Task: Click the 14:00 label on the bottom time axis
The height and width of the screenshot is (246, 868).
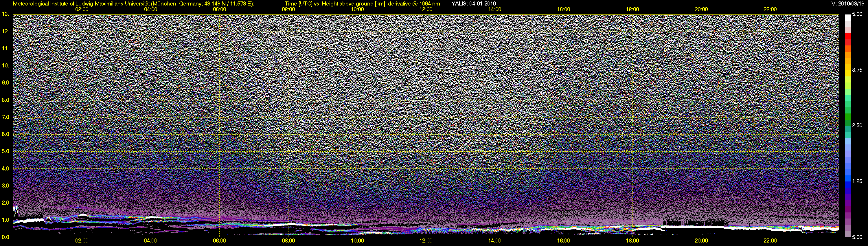Action: pos(495,241)
